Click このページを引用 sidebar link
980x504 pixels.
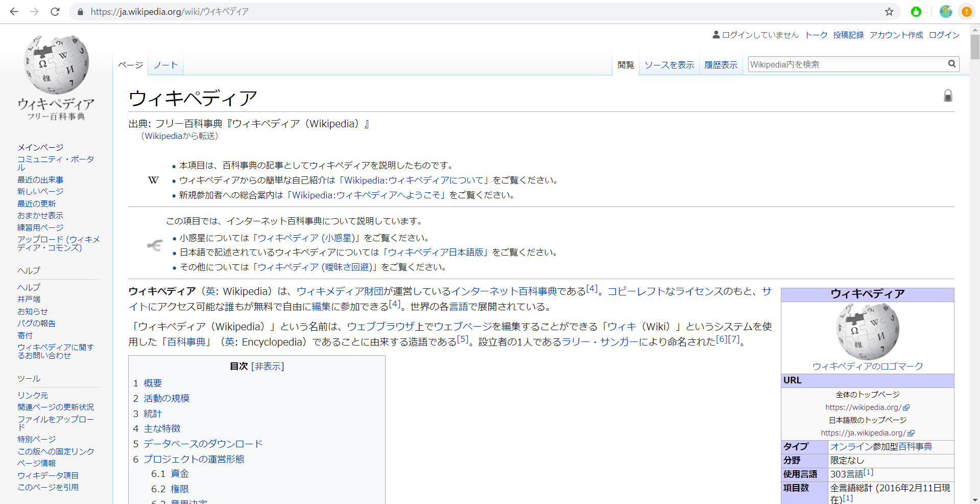tap(48, 487)
